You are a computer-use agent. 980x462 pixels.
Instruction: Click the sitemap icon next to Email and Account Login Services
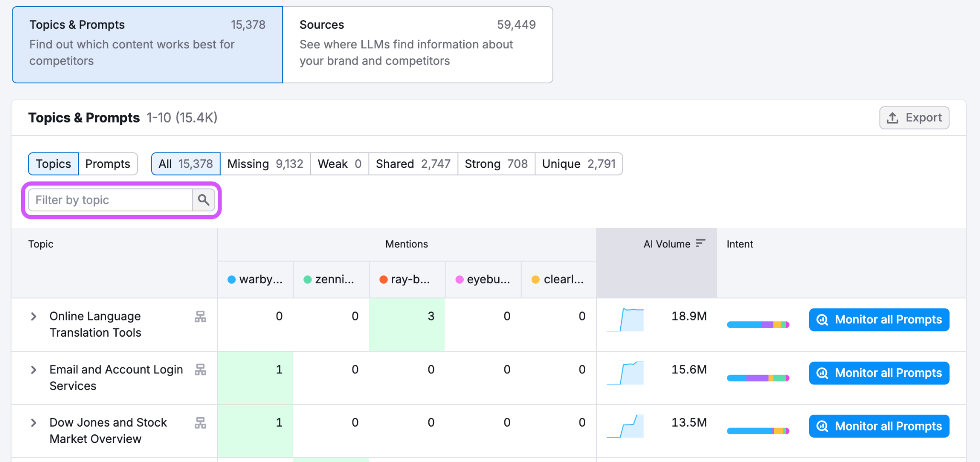pyautogui.click(x=201, y=370)
